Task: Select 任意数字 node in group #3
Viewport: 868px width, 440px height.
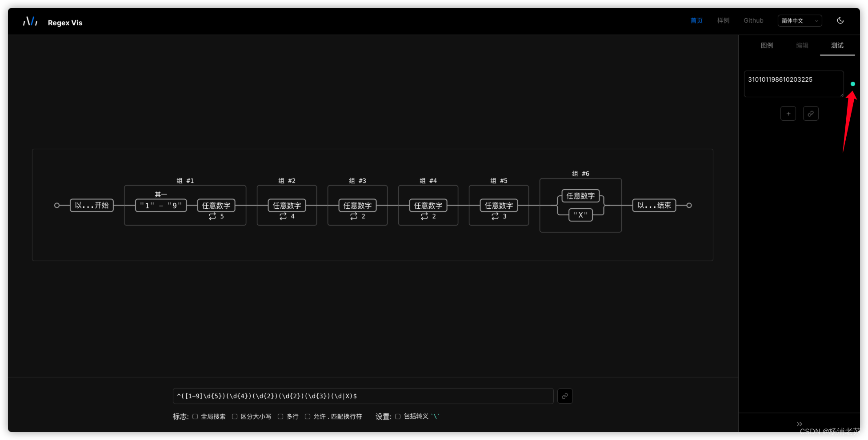Action: click(358, 205)
